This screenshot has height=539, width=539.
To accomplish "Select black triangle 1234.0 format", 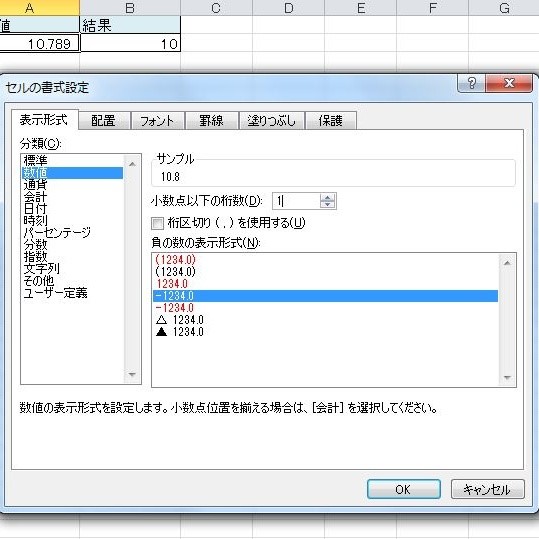I will 325,332.
